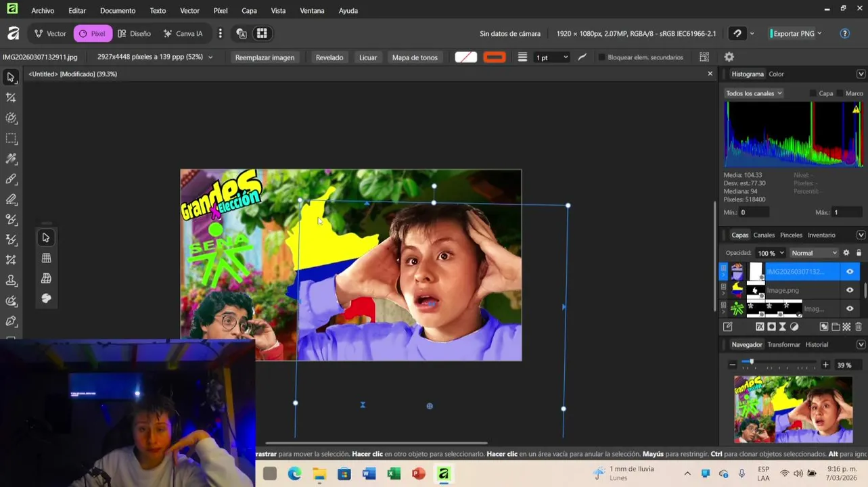
Task: Open the Documento menu
Action: point(118,11)
